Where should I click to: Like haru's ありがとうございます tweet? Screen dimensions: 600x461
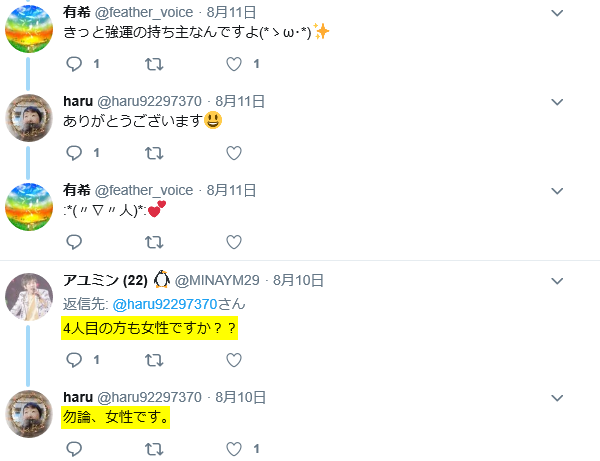coord(234,153)
